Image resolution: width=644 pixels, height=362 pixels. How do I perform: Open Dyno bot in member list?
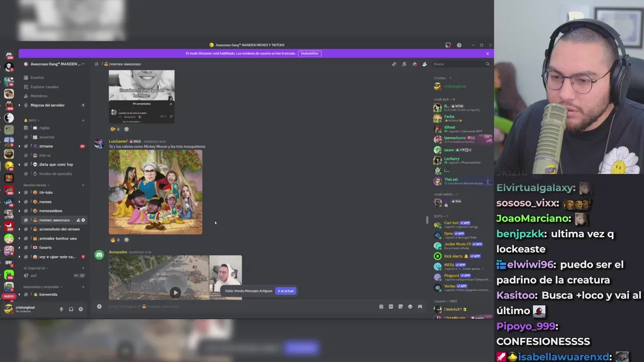pyautogui.click(x=462, y=235)
